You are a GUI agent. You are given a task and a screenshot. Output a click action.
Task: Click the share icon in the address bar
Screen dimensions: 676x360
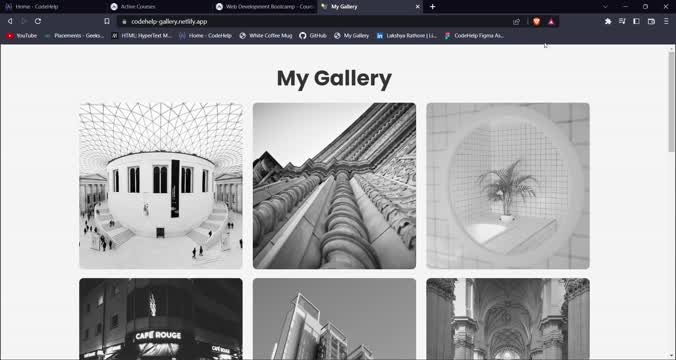click(x=516, y=22)
